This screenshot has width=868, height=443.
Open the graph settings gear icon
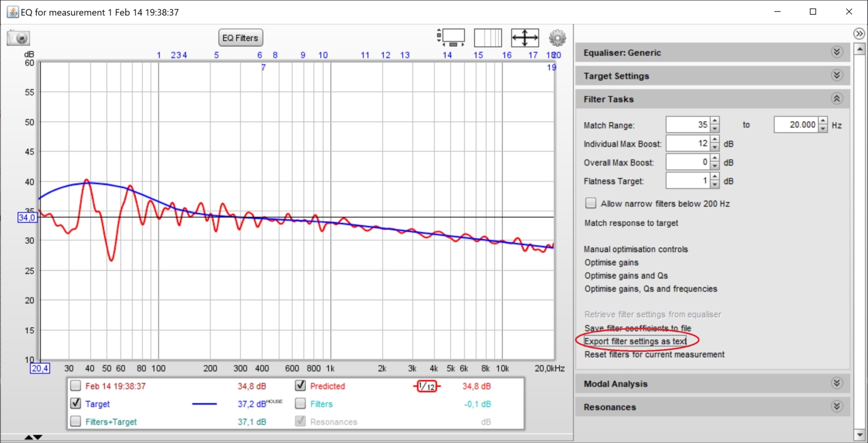[557, 38]
